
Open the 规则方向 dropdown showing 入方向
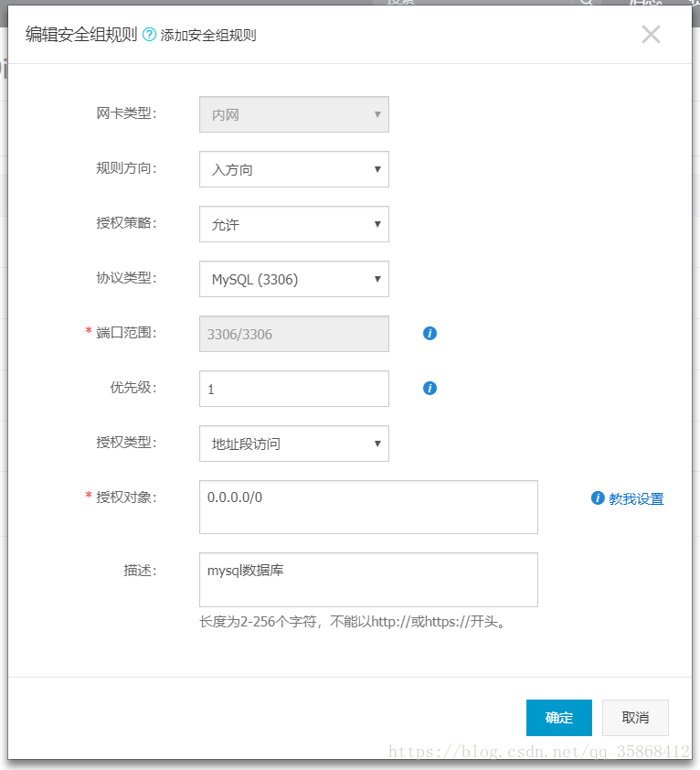[294, 169]
